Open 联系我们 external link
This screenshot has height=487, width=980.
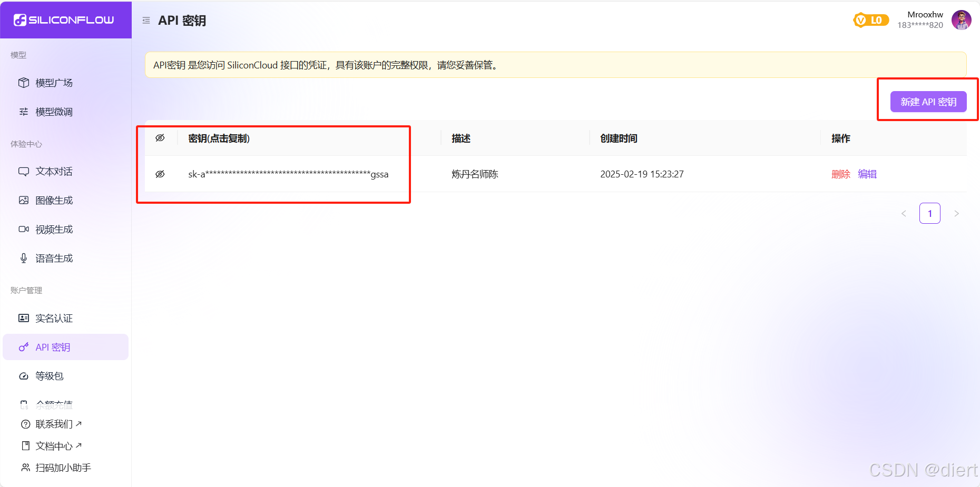coord(58,424)
